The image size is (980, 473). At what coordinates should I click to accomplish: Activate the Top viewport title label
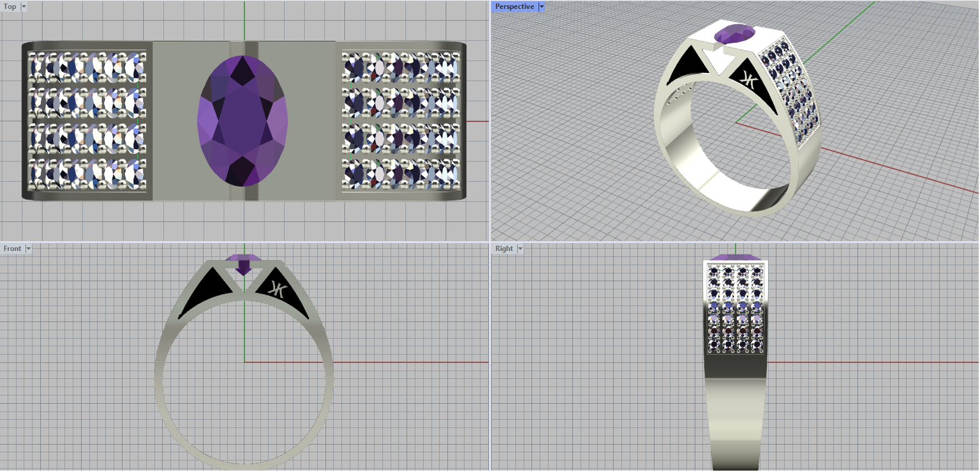click(10, 7)
